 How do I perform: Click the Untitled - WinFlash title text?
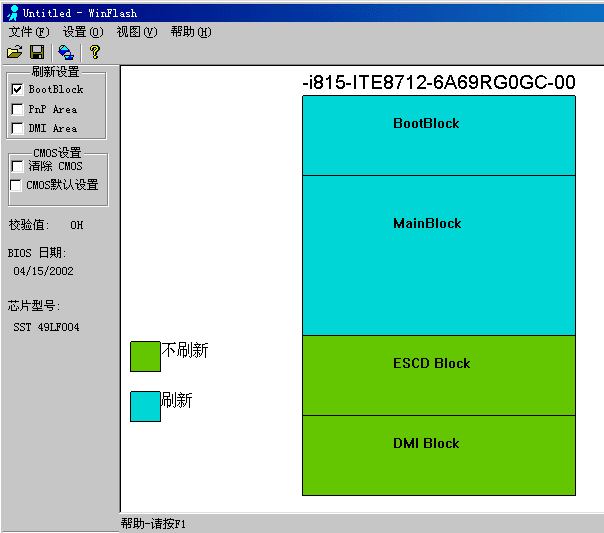click(80, 13)
